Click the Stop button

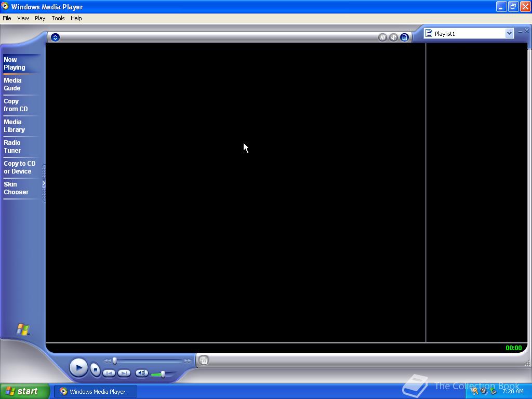[96, 369]
